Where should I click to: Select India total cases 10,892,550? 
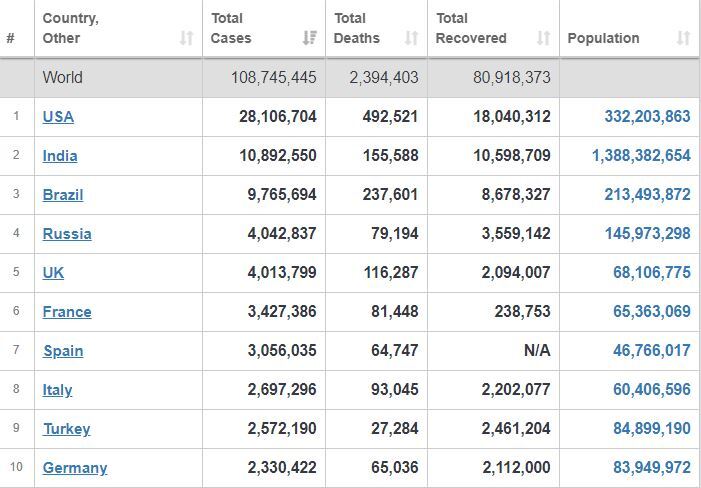coord(278,156)
